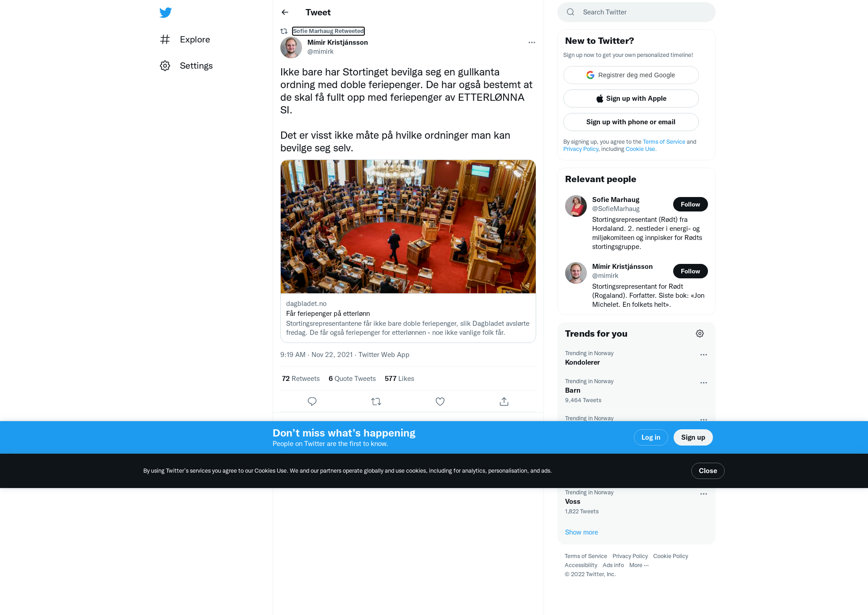The height and width of the screenshot is (615, 868).
Task: Open more options for Kondolerer trend
Action: click(x=703, y=355)
